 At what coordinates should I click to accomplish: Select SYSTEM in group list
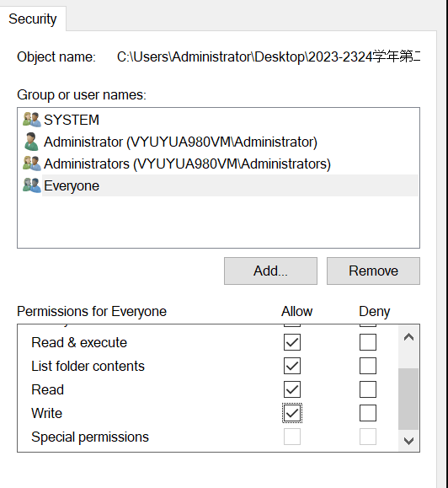[72, 120]
